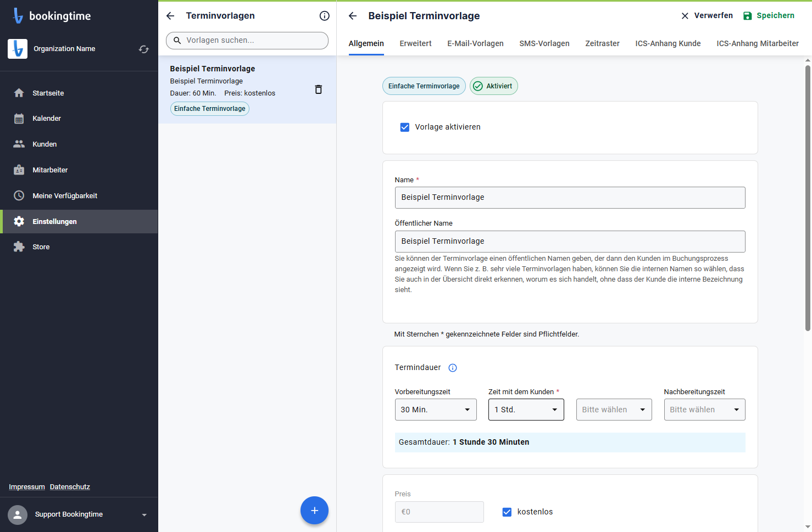Click the Aktiviert status chip
This screenshot has width=812, height=532.
493,86
